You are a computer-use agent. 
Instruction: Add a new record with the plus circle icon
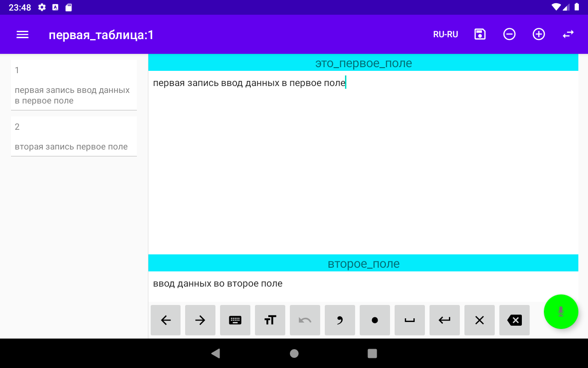click(x=539, y=34)
